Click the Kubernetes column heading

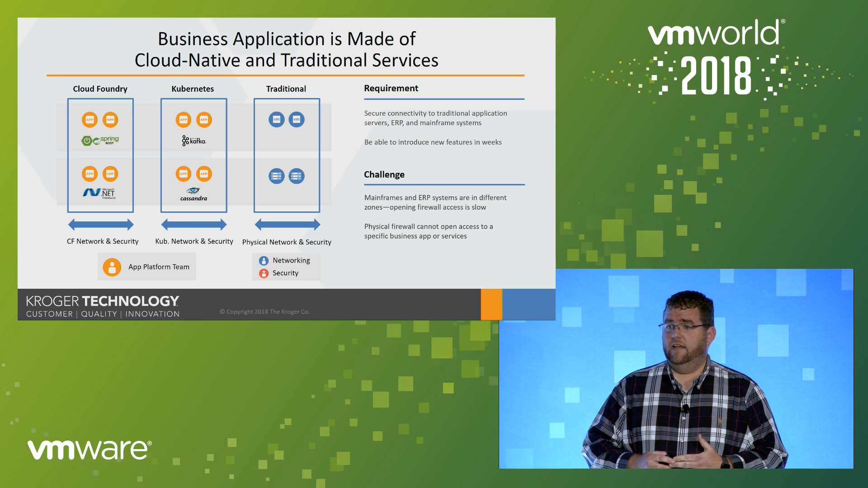coord(193,89)
